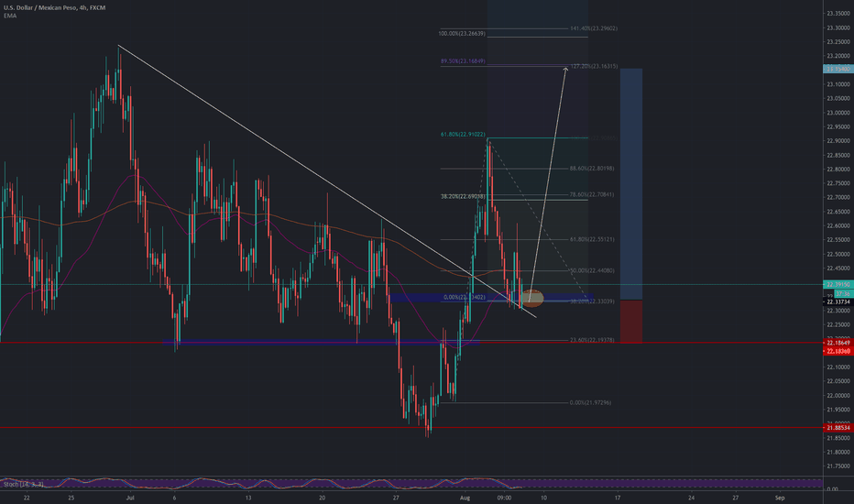
Task: Select the red stop-loss zone of position
Action: pyautogui.click(x=631, y=322)
